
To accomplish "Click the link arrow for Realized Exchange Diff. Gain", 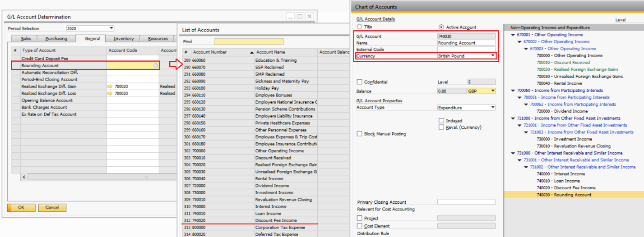I will coord(110,87).
